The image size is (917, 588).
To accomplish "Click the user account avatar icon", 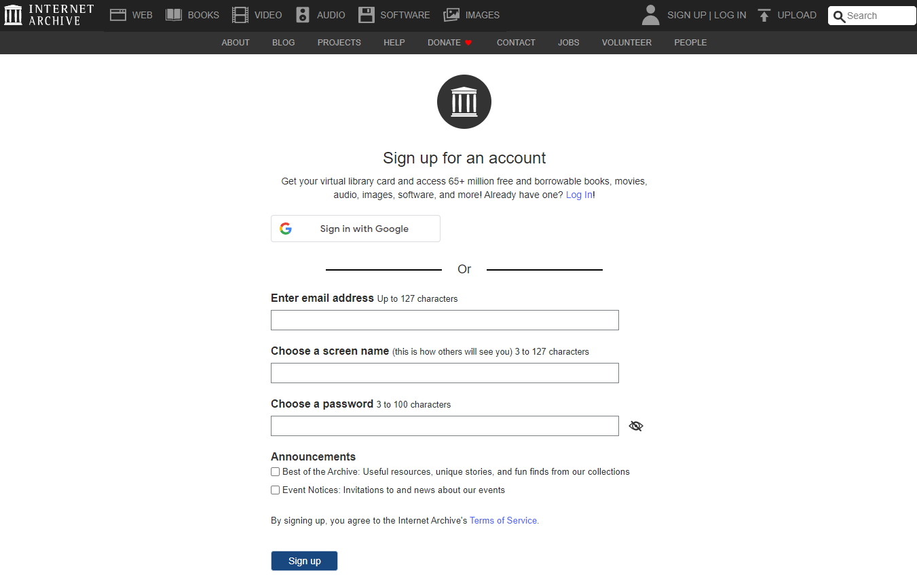I will (x=650, y=14).
